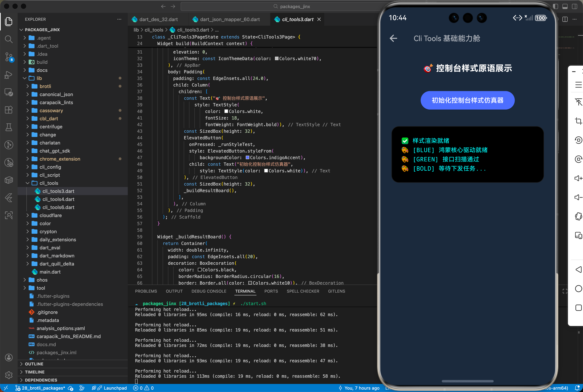Open Source Control view with badge
583x392 pixels.
[x=9, y=57]
